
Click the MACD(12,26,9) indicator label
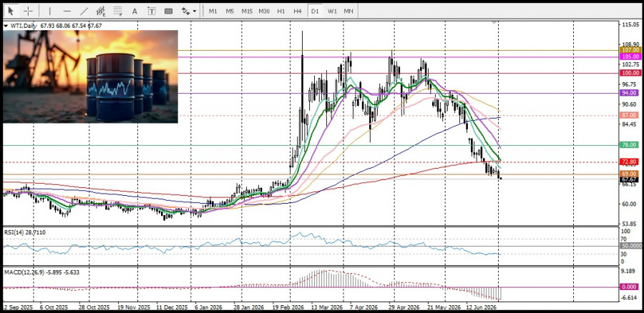[x=42, y=272]
